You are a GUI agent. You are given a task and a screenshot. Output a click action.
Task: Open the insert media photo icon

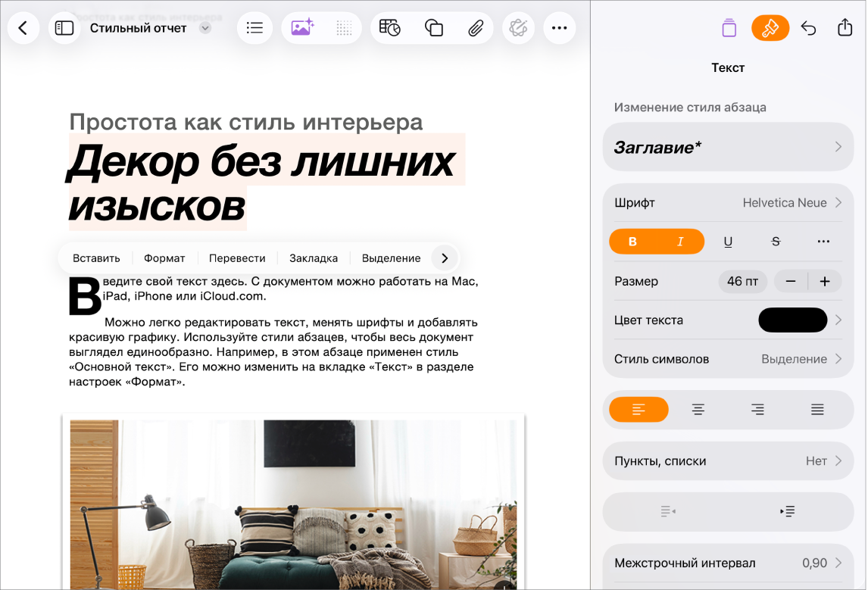point(302,28)
